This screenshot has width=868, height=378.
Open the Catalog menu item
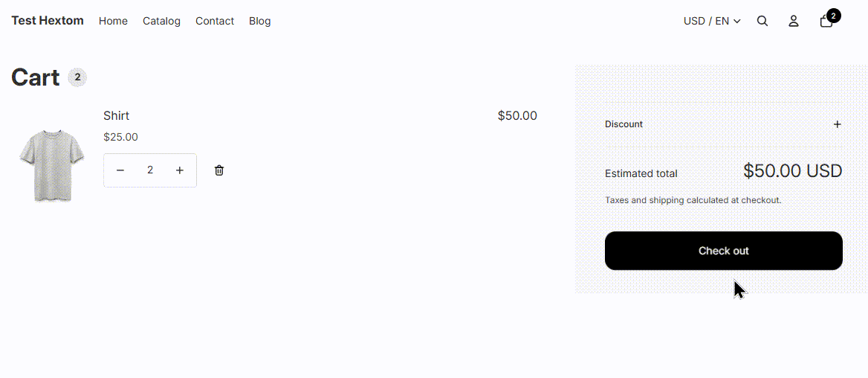[162, 21]
